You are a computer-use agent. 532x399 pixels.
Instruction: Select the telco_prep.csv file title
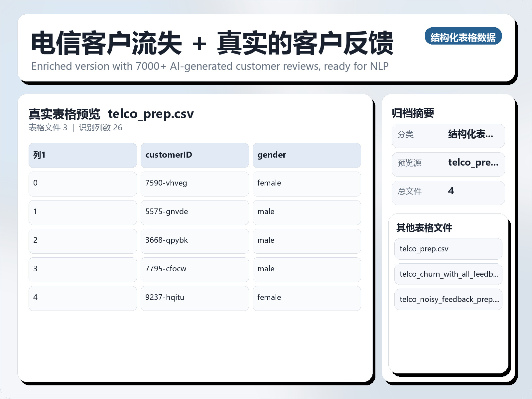pos(151,114)
